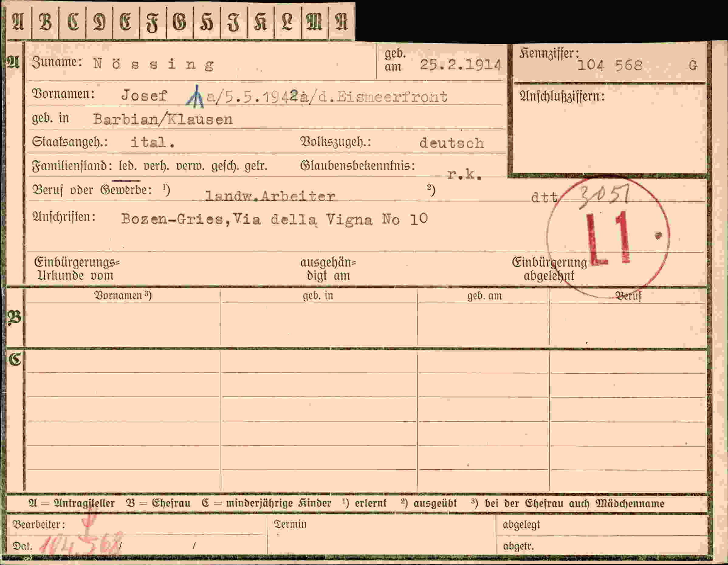728x565 pixels.
Task: Click the 'verh.' marital status option
Action: point(156,166)
